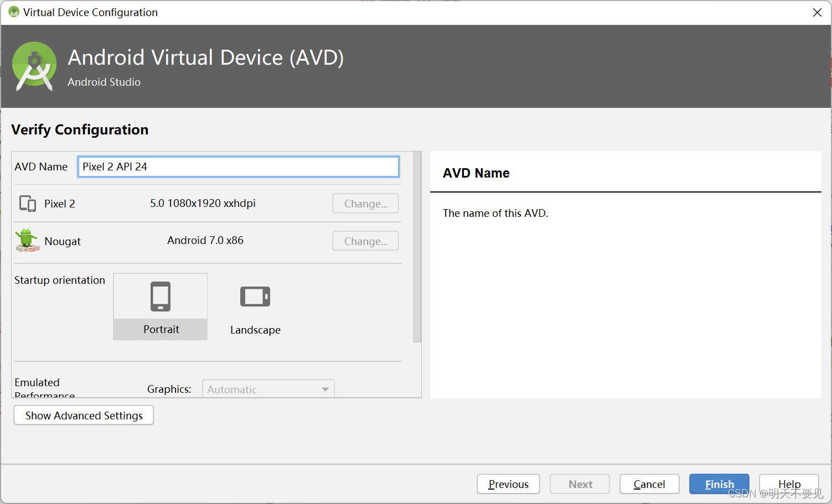Click the '5.0 1080x1920 xxhdpi' text
This screenshot has width=832, height=504.
203,203
